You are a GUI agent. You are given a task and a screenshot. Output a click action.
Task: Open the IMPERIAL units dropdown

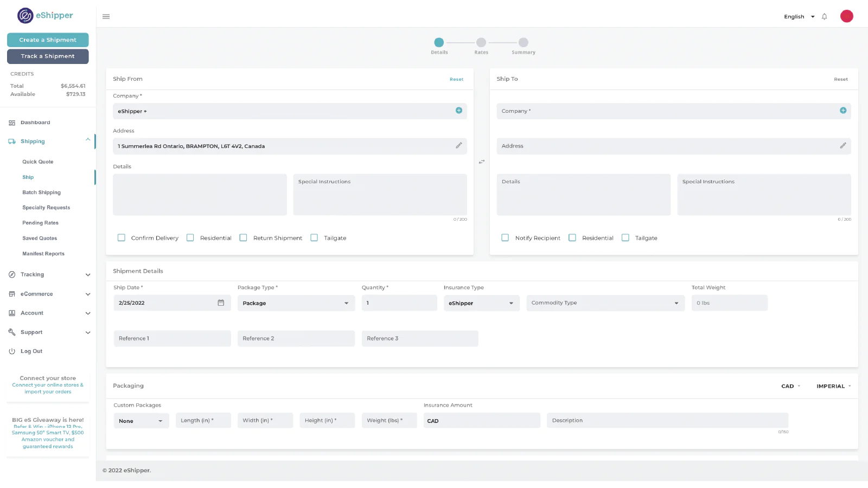834,386
